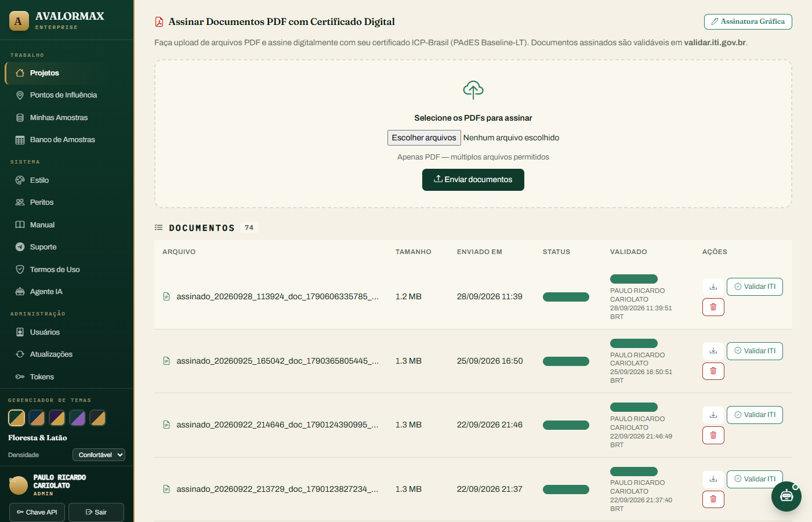Image resolution: width=812 pixels, height=522 pixels.
Task: Open Projetos in the sidebar
Action: click(x=67, y=73)
